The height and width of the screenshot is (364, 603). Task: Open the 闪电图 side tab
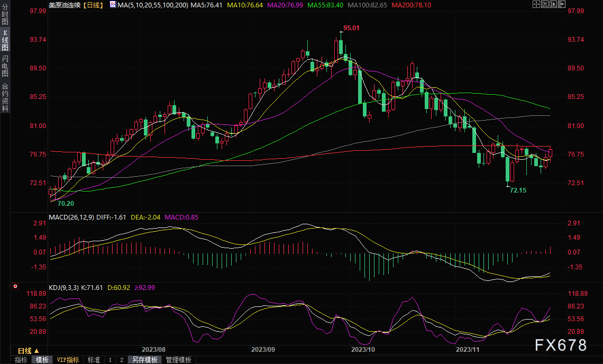coord(5,66)
